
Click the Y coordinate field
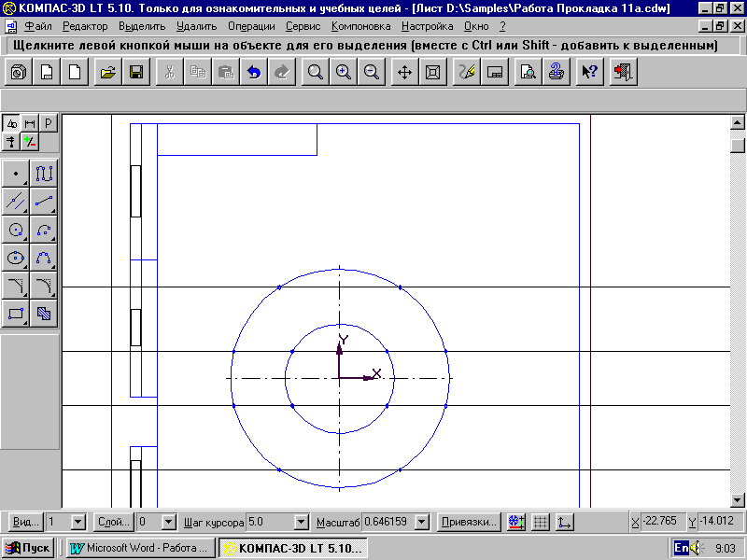[x=721, y=522]
